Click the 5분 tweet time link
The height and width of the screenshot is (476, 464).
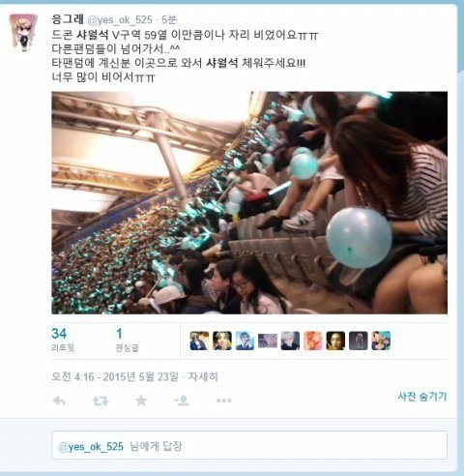169,19
